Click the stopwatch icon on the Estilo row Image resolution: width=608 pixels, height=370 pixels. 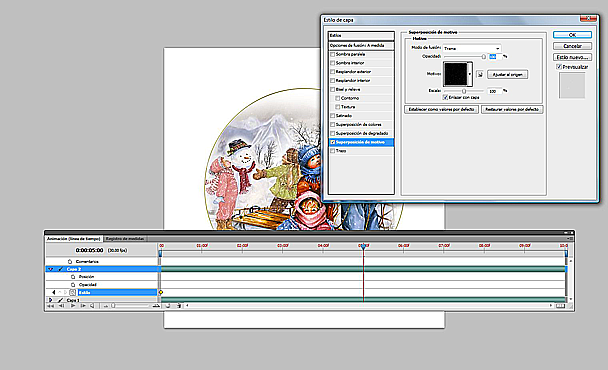pos(73,292)
